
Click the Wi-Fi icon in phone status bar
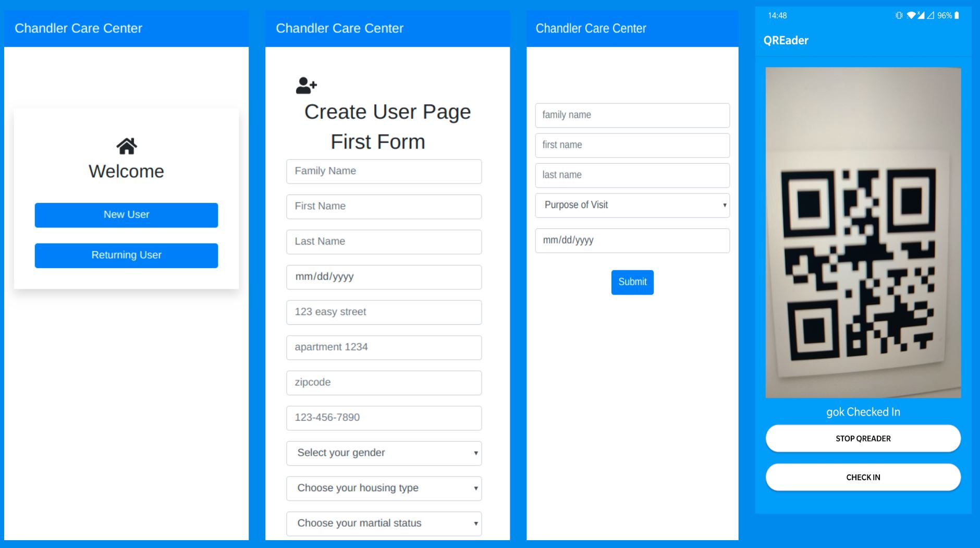pyautogui.click(x=911, y=16)
